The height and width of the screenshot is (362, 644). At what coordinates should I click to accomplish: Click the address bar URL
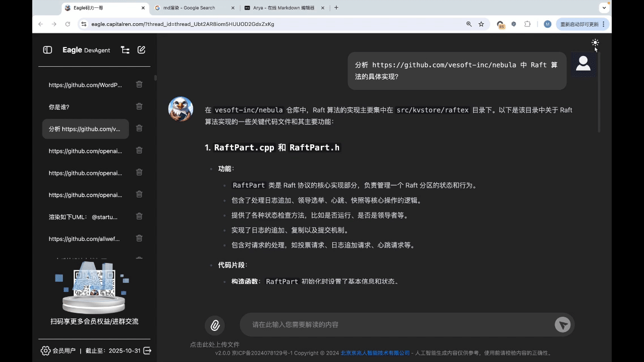click(183, 24)
